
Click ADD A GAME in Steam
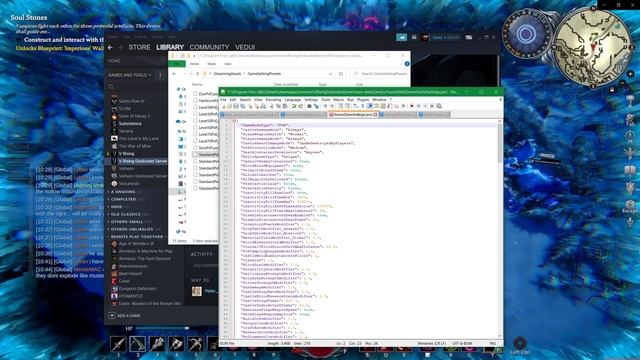pos(125,316)
